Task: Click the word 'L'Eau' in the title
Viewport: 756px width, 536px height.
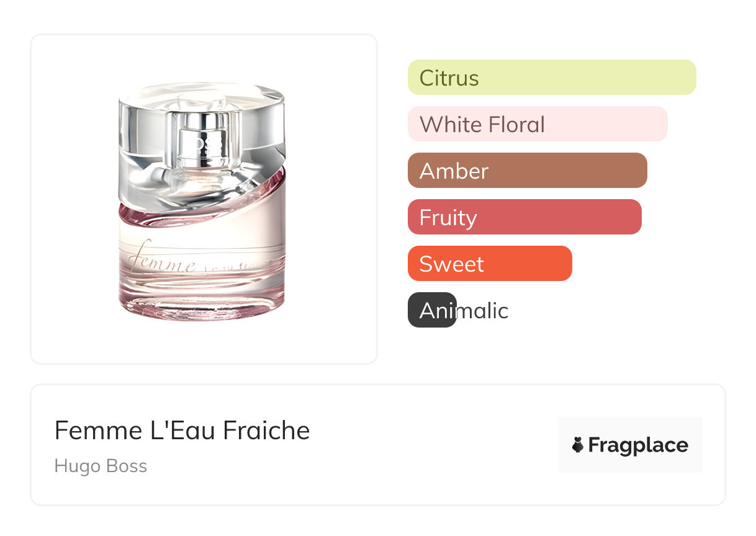Action: [183, 431]
